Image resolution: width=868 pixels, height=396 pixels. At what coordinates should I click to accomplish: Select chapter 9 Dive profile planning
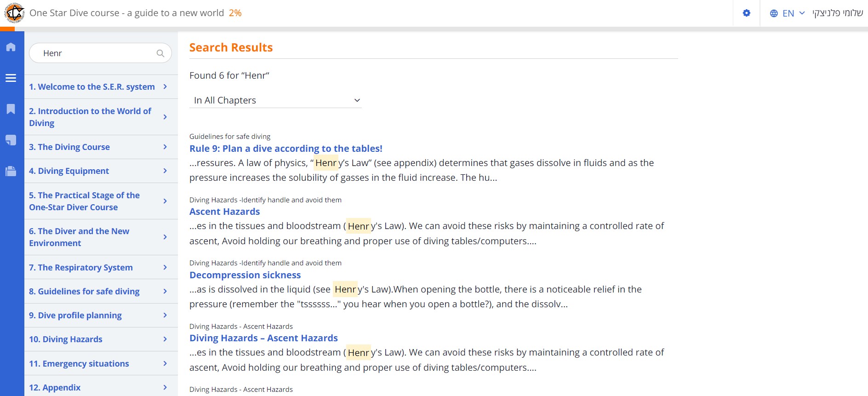pyautogui.click(x=75, y=316)
